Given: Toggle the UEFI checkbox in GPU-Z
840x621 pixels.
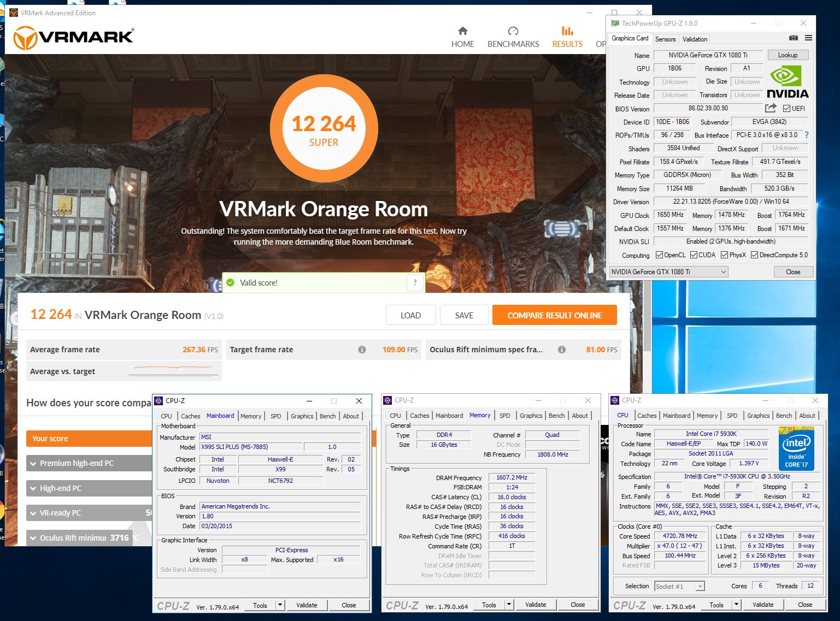Looking at the screenshot, I should (786, 109).
